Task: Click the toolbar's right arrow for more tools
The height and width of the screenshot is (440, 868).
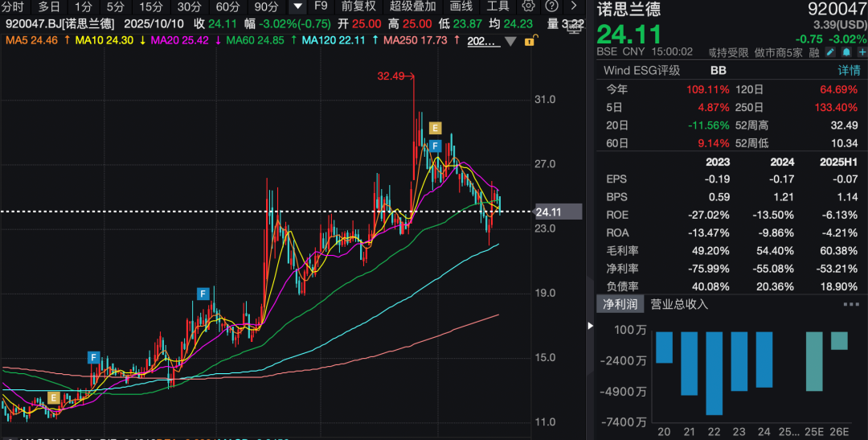Action: pyautogui.click(x=574, y=6)
